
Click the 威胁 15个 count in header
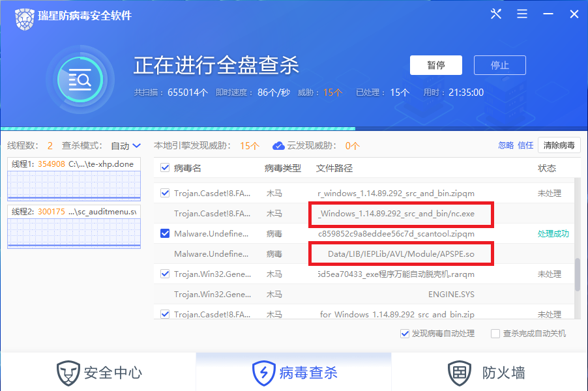(x=332, y=93)
